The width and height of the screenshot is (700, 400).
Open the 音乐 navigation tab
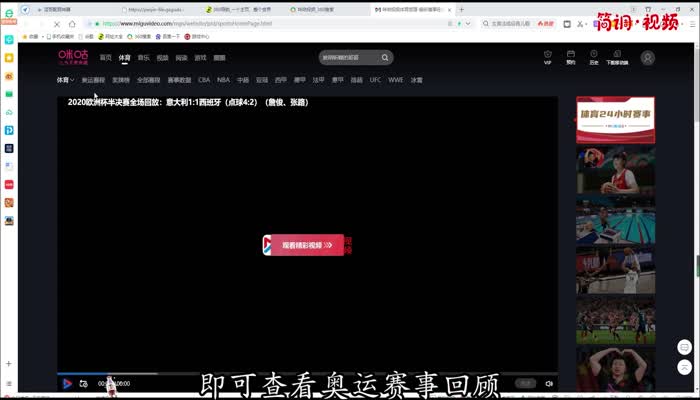coord(144,58)
